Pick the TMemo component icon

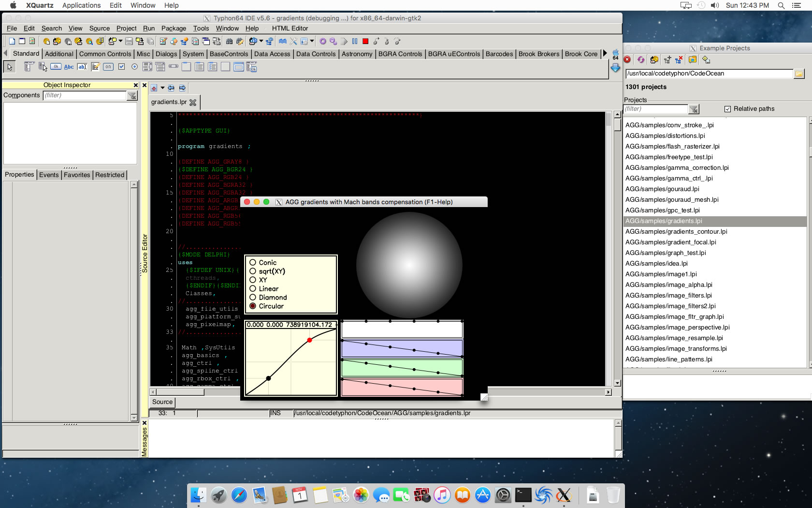[95, 67]
